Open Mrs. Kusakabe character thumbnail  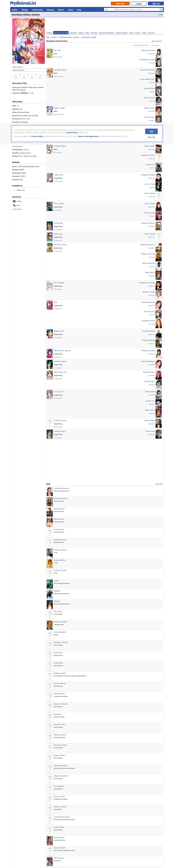tap(50, 286)
